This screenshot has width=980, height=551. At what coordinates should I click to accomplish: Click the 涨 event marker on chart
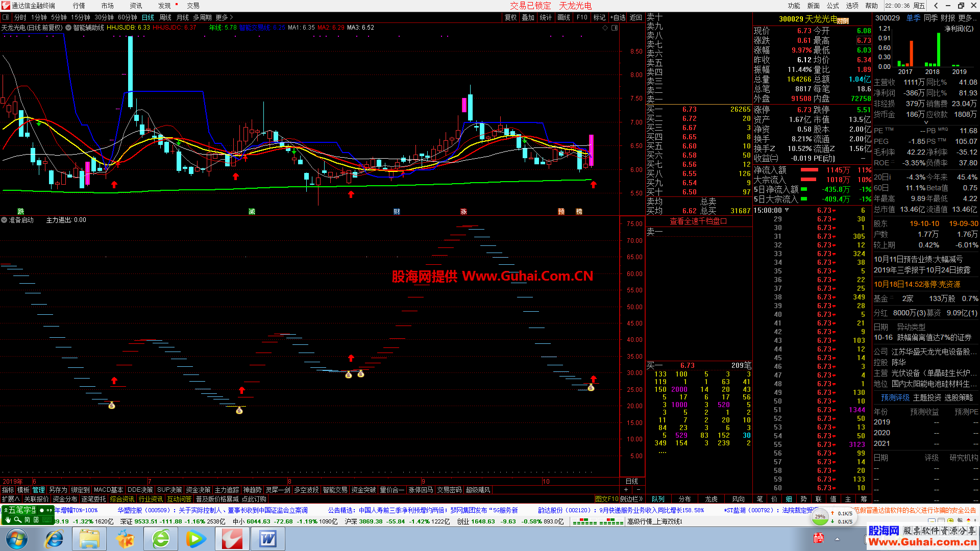click(463, 211)
